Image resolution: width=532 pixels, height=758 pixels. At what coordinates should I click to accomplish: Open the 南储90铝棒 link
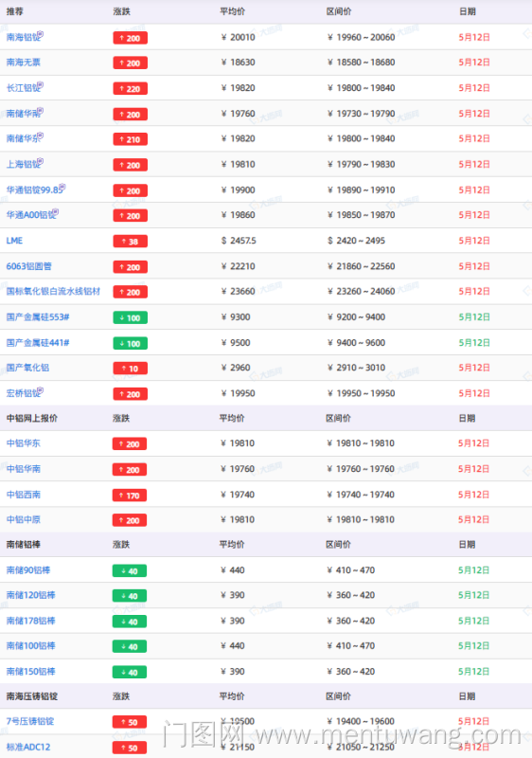pos(28,570)
